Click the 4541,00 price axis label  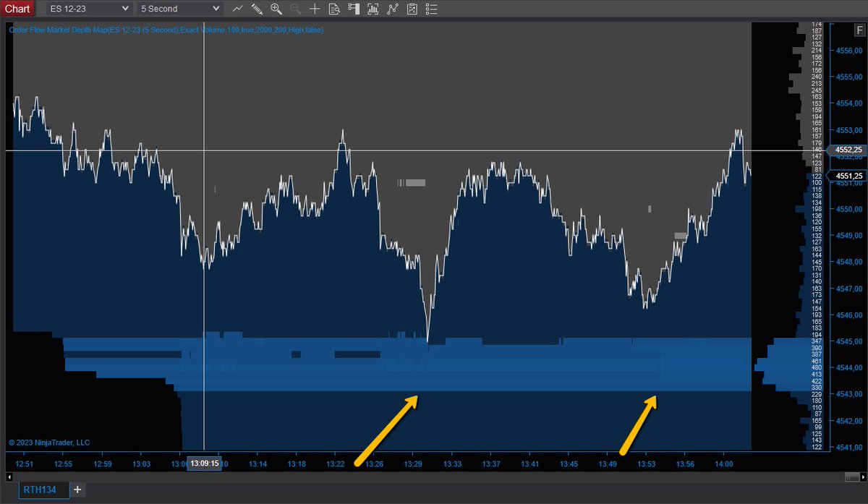click(848, 447)
